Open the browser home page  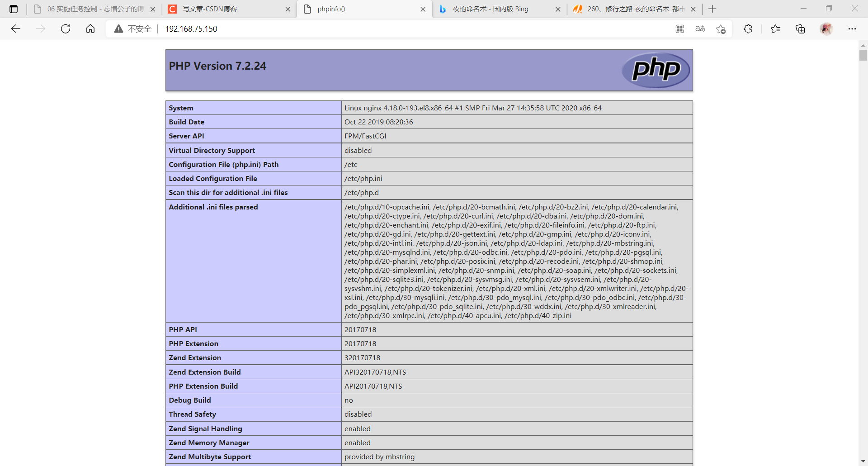[x=90, y=29]
